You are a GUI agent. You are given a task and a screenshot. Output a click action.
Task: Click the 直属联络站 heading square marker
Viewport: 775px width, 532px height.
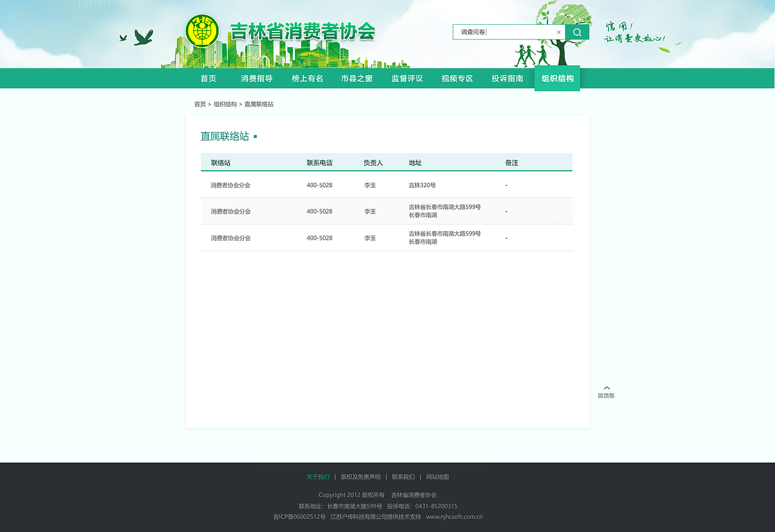(x=255, y=136)
